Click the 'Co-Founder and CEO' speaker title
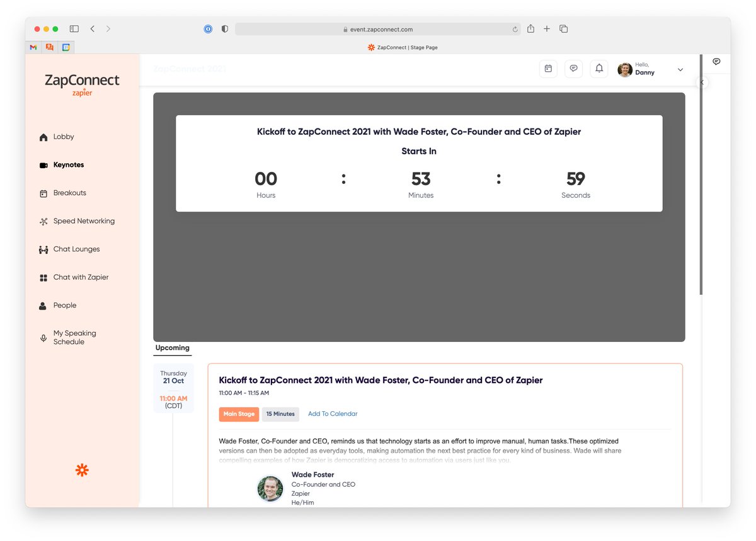 (x=323, y=484)
